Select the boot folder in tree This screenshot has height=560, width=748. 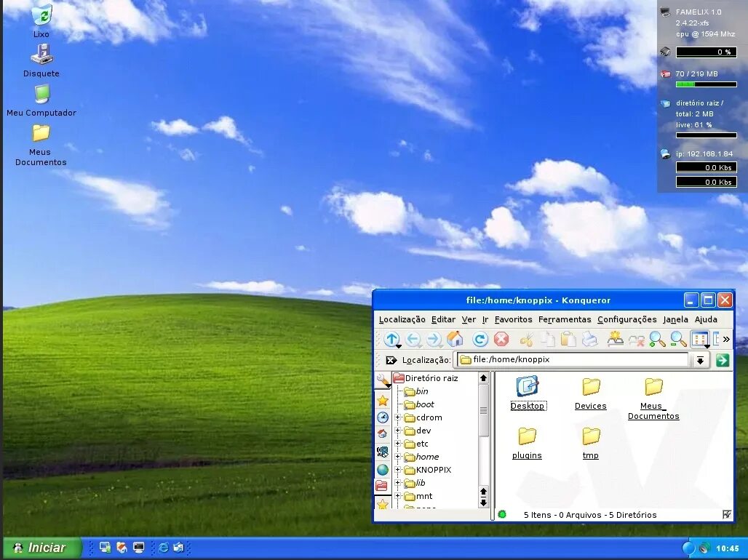419,404
